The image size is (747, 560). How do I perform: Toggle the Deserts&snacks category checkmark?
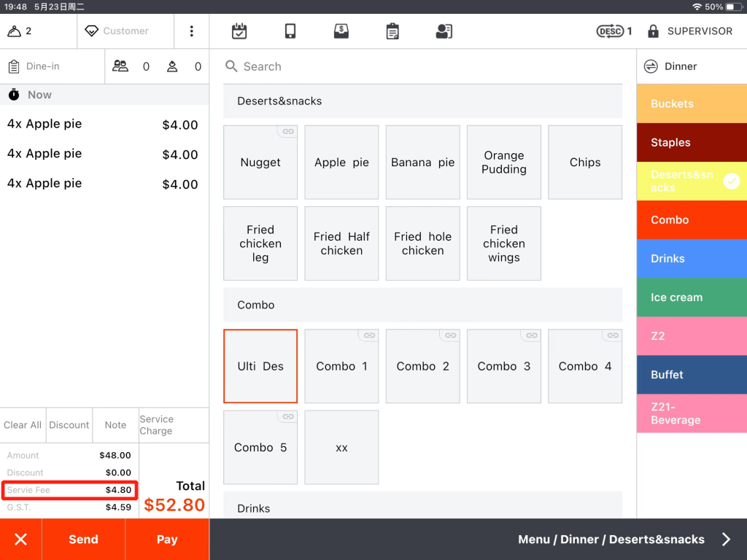[731, 182]
